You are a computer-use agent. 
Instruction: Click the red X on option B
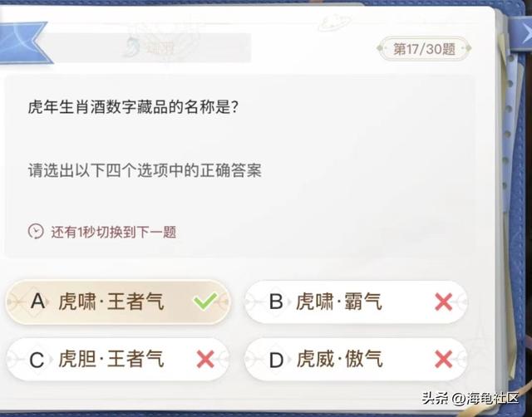[443, 302]
